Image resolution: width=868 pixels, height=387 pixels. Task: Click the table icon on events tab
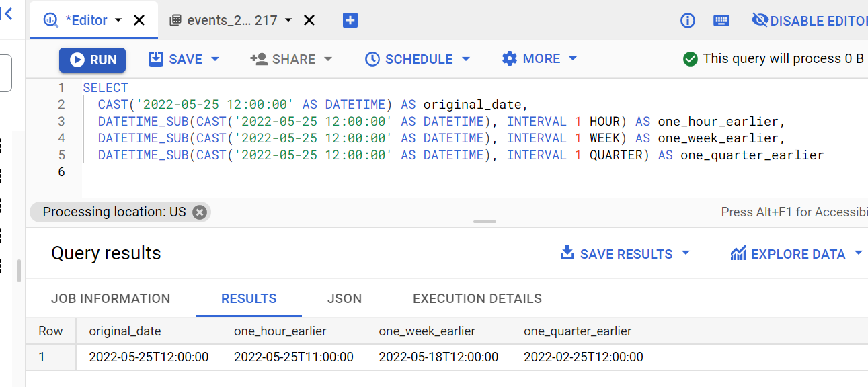point(175,20)
